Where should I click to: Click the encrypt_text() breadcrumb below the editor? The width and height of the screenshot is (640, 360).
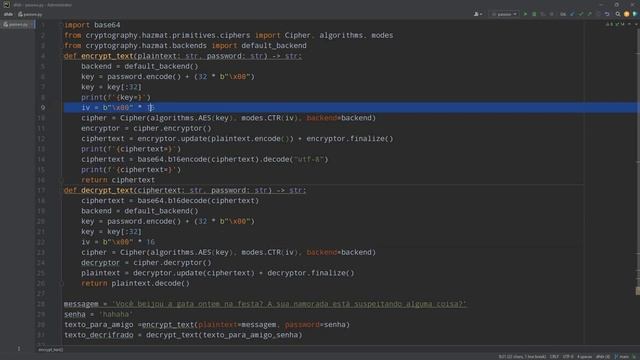51,350
